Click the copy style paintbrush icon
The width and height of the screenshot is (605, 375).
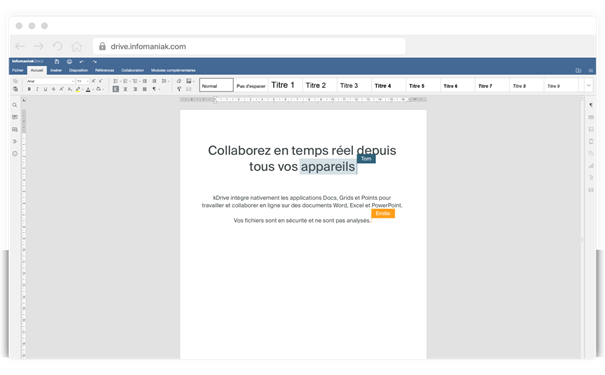(x=179, y=89)
